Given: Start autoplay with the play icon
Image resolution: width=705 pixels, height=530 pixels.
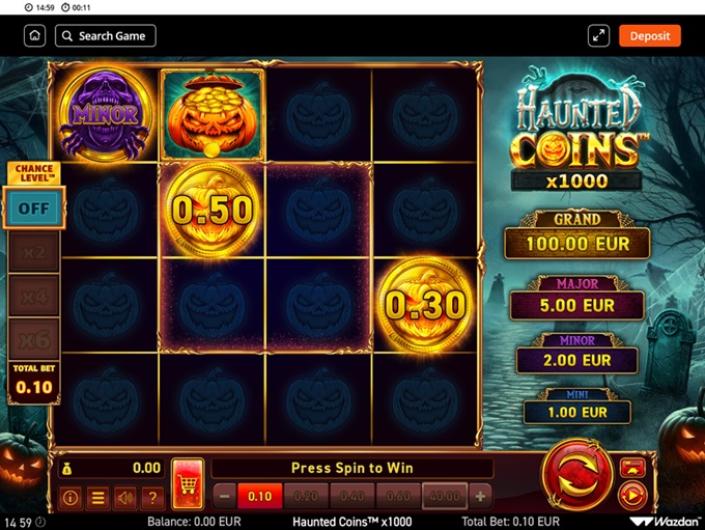Looking at the screenshot, I should tap(633, 496).
